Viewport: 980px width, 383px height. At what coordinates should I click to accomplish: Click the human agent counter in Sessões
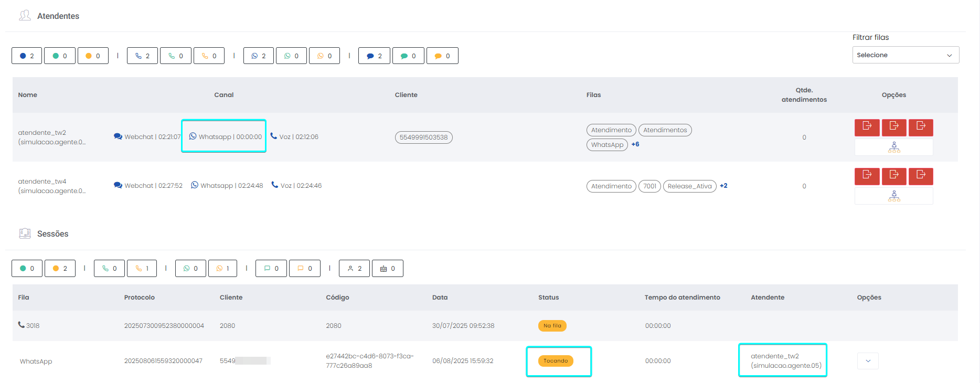pyautogui.click(x=354, y=269)
